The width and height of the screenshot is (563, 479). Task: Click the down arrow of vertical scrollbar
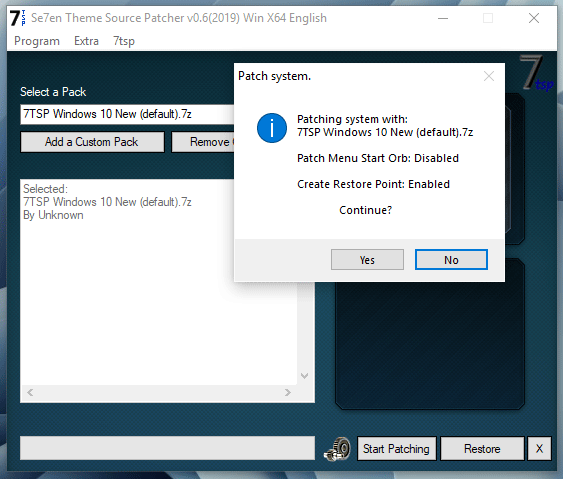coord(304,376)
